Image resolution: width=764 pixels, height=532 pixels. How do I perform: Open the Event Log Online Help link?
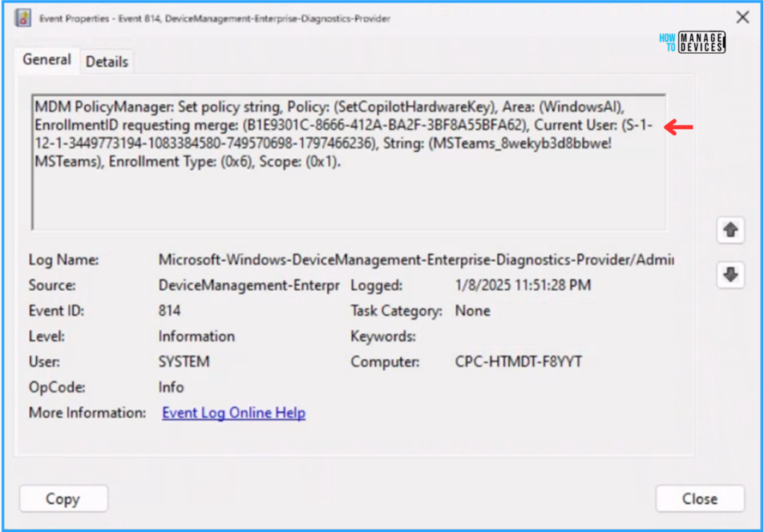234,413
